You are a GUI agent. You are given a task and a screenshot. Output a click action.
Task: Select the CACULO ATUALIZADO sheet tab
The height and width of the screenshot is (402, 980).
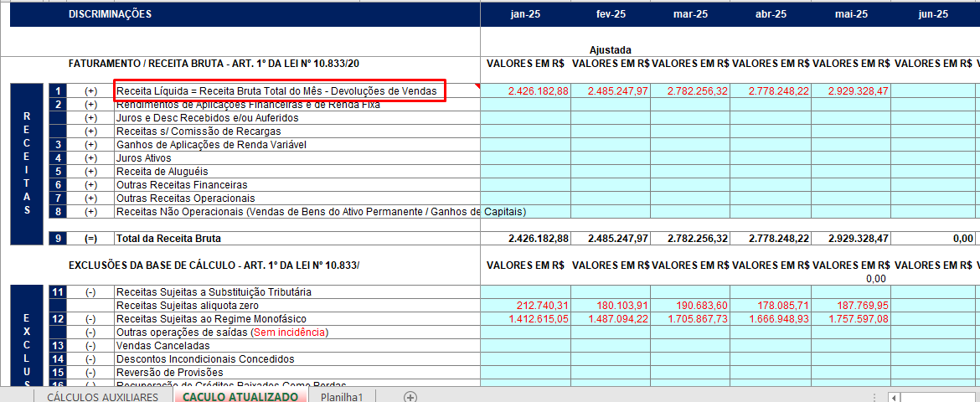240,397
